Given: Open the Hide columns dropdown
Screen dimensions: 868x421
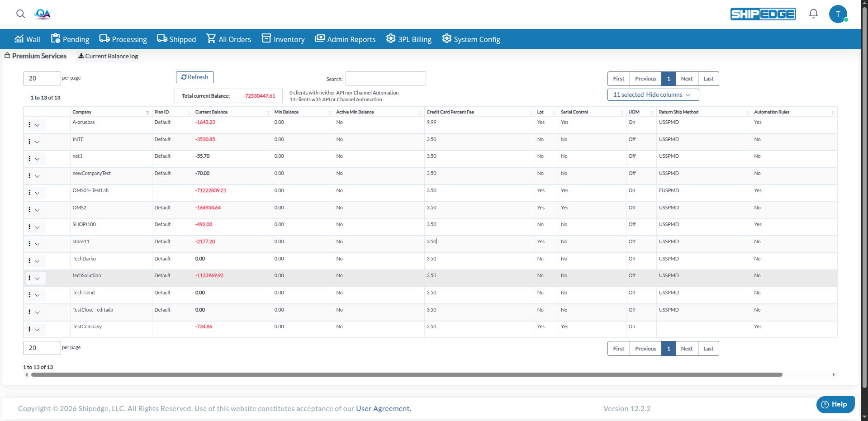Looking at the screenshot, I should [x=653, y=95].
